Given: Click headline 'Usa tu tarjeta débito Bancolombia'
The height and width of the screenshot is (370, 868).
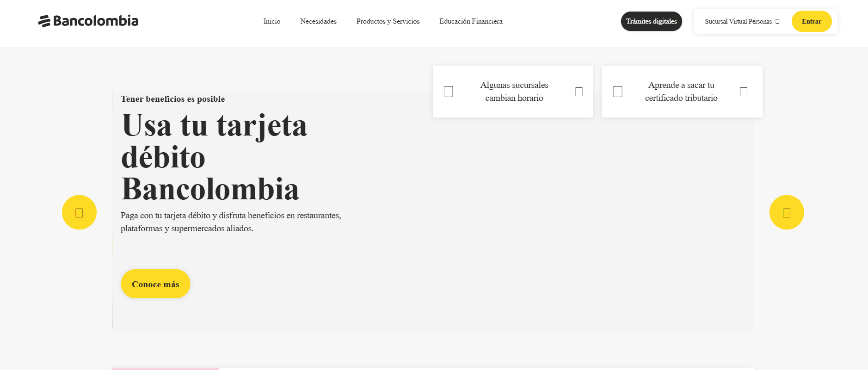Looking at the screenshot, I should pos(214,157).
